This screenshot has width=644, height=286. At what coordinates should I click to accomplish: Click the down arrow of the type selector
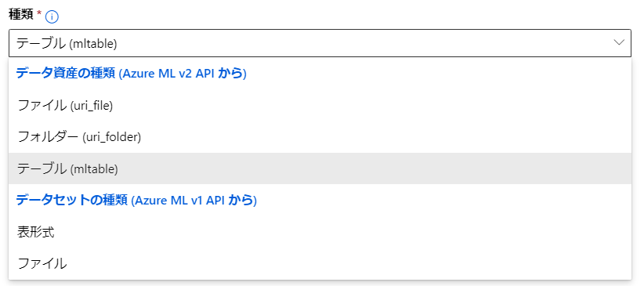(619, 43)
